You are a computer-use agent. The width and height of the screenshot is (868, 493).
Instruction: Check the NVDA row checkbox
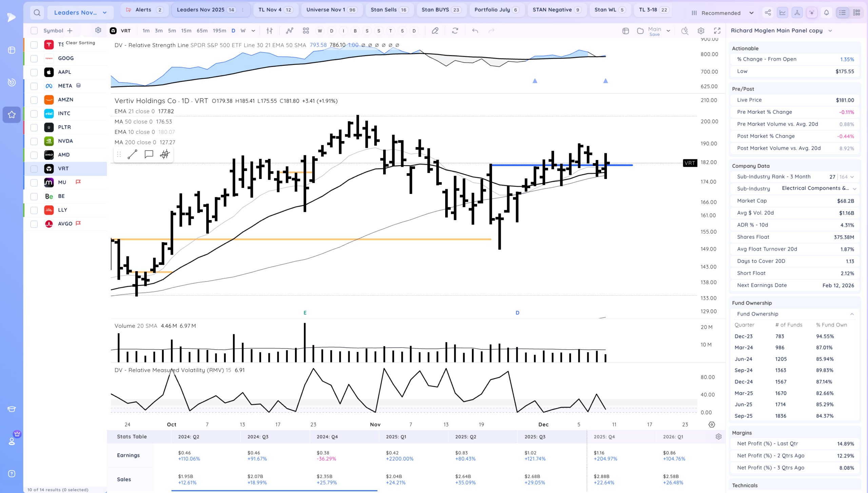[34, 141]
